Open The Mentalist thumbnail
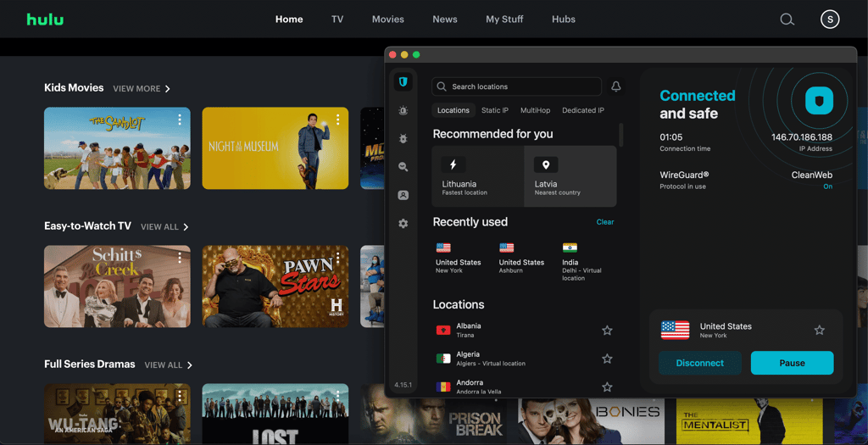The image size is (868, 445). pyautogui.click(x=749, y=420)
